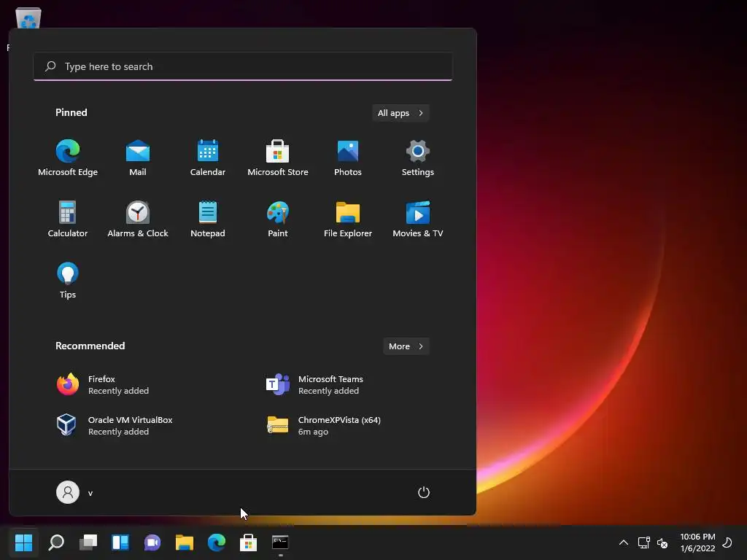Screen dimensions: 747x560
Task: Click the user name "v"
Action: coord(90,493)
